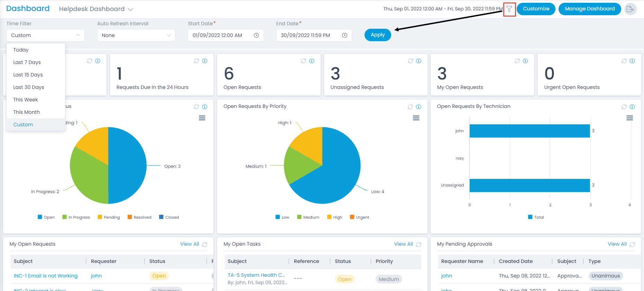Show info for Requests Due In 24 Hours
This screenshot has height=291, width=644.
pos(205,61)
